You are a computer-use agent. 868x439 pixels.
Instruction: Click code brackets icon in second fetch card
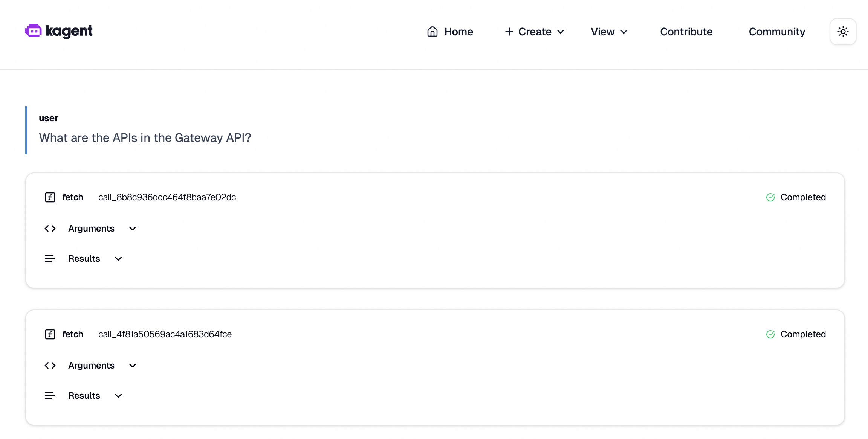(x=50, y=366)
